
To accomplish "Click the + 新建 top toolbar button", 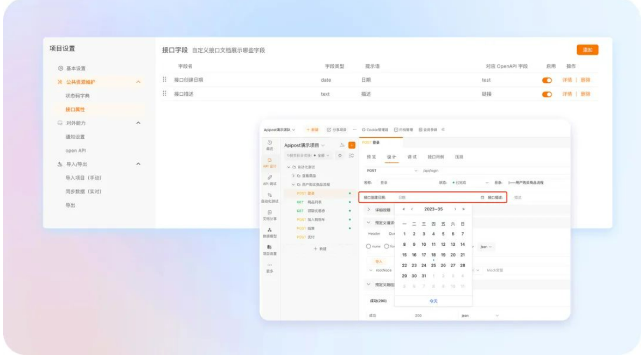I will click(x=312, y=130).
